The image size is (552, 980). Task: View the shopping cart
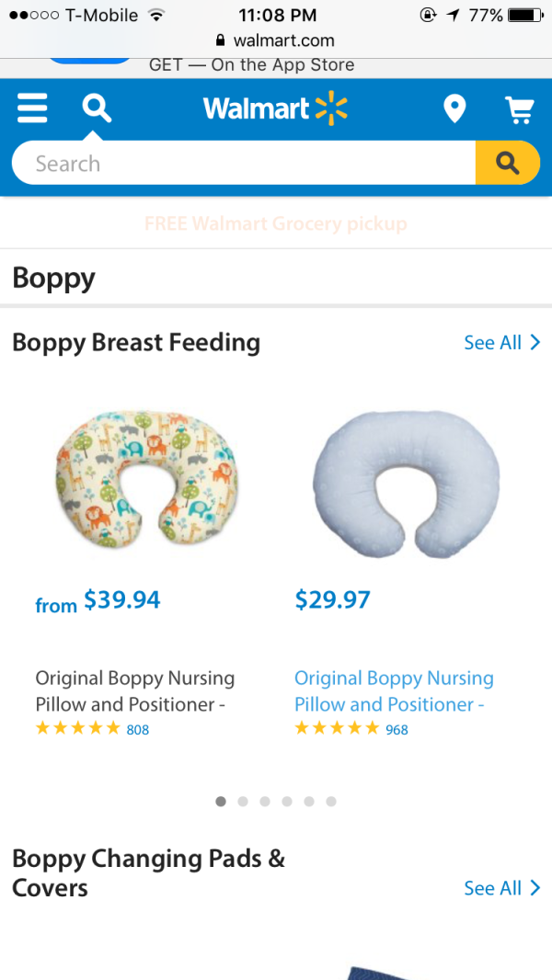[520, 109]
